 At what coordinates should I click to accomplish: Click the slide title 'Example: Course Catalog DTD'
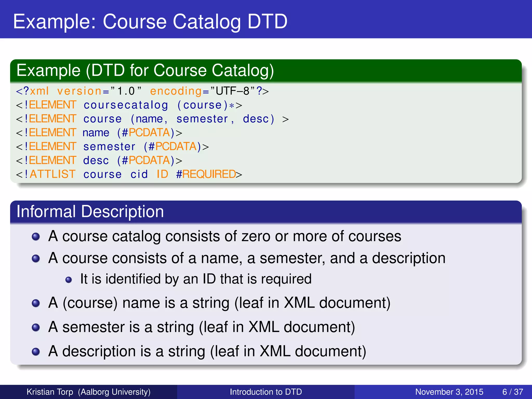coord(150,21)
